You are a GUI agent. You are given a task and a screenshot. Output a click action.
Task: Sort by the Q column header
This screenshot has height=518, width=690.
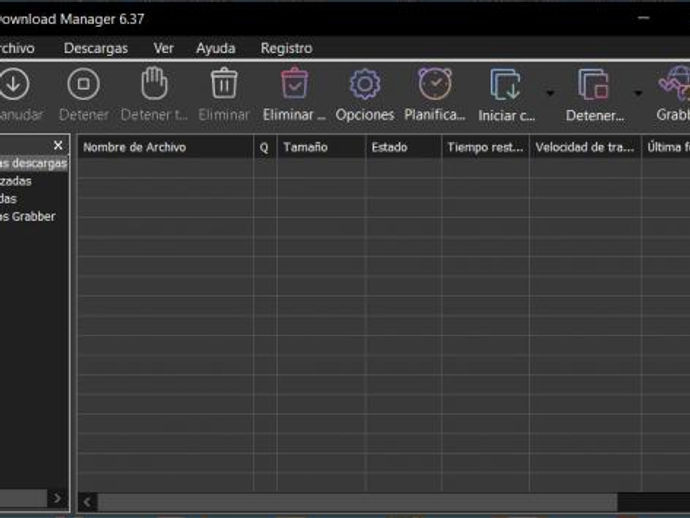(265, 147)
